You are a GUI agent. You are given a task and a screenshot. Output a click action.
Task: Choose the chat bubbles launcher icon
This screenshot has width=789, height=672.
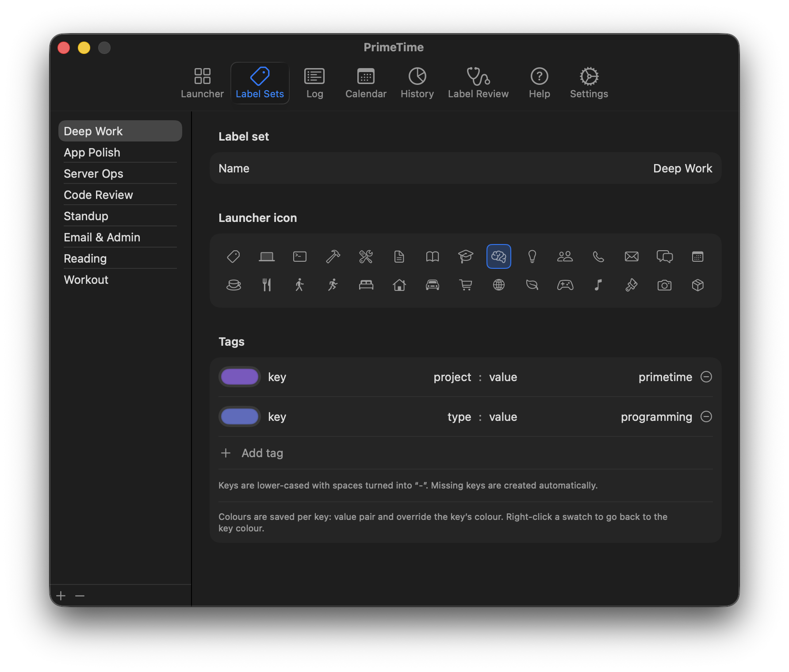[x=665, y=256]
